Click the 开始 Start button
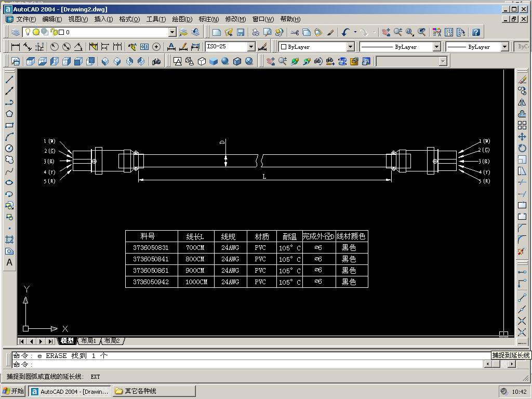 pos(14,391)
